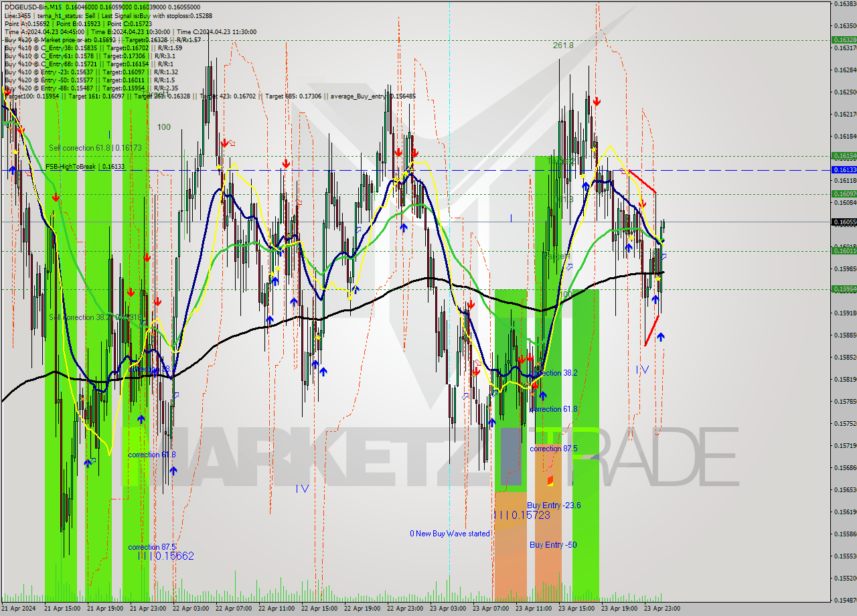Click the 0.15553 price axis label

coord(845,556)
